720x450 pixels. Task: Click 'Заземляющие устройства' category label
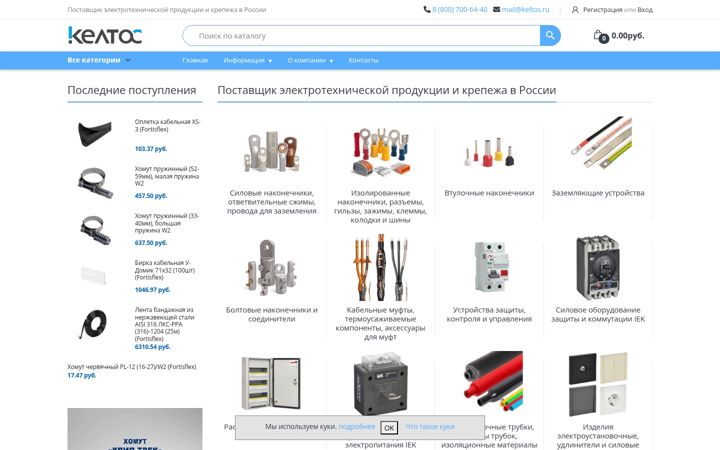598,193
